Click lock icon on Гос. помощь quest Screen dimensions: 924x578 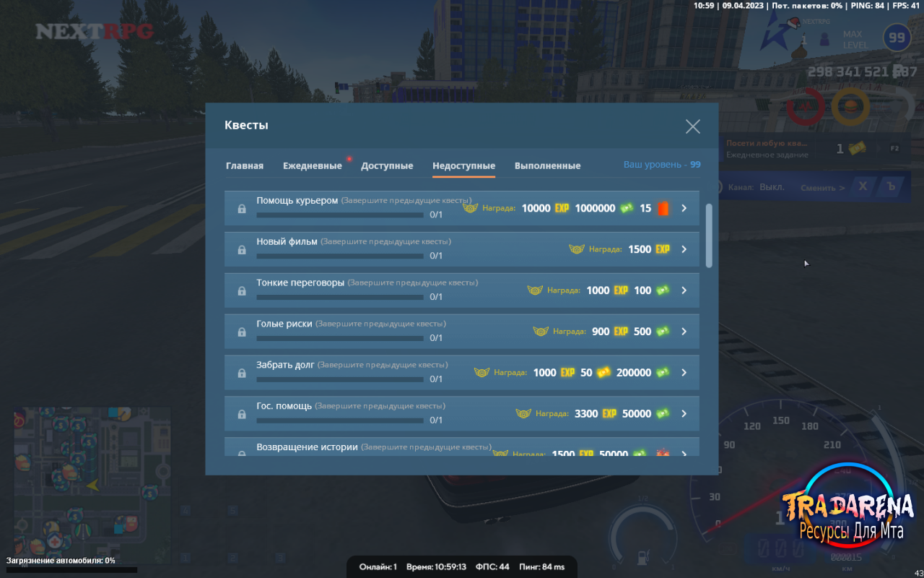[242, 415]
